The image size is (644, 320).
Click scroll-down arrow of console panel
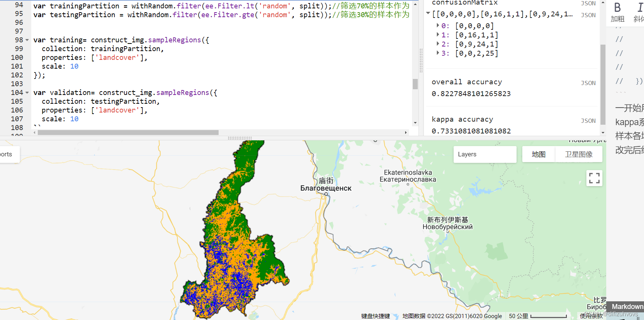pyautogui.click(x=603, y=133)
